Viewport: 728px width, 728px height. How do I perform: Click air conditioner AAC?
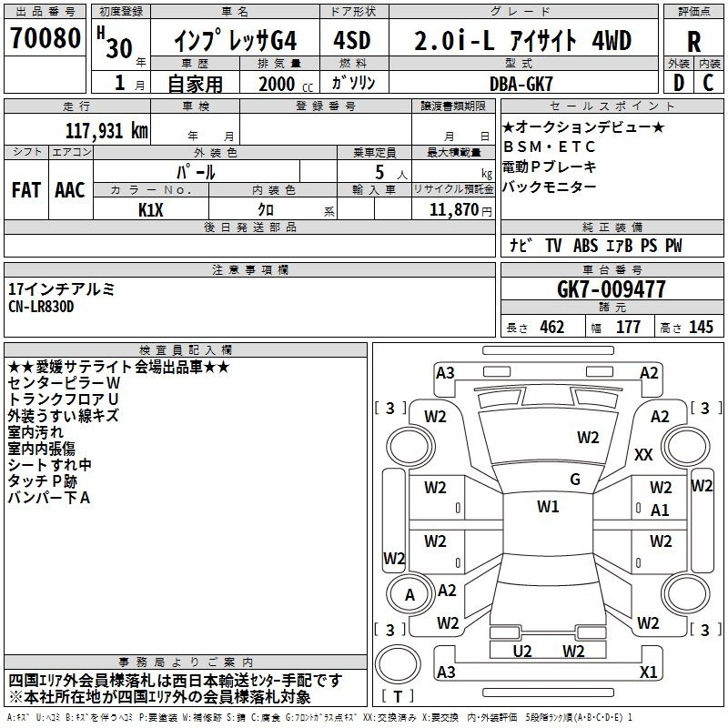pos(70,190)
